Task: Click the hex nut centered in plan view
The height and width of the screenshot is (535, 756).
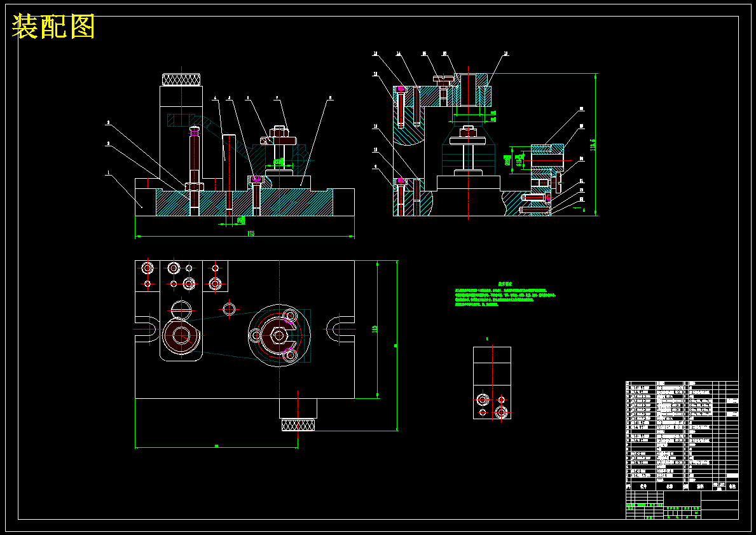Action: point(278,335)
